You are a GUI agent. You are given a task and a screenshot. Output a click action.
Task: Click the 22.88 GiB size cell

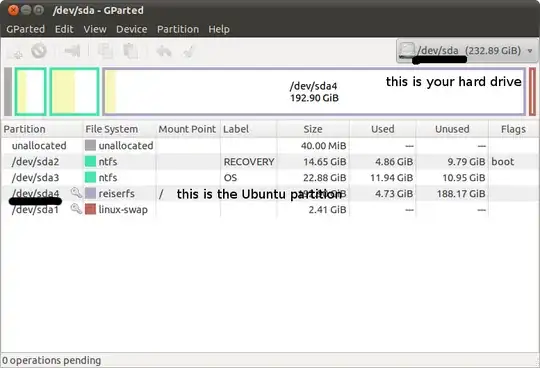click(325, 178)
